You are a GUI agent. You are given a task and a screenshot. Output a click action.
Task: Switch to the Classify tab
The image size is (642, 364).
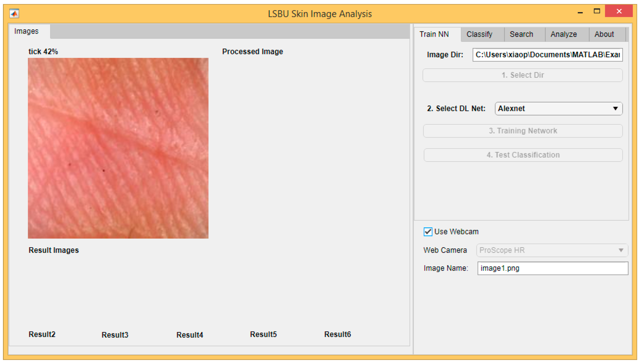[x=479, y=34]
